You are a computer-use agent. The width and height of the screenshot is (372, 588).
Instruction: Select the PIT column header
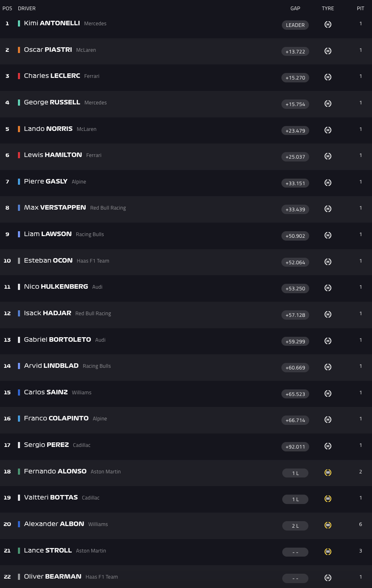click(x=361, y=9)
